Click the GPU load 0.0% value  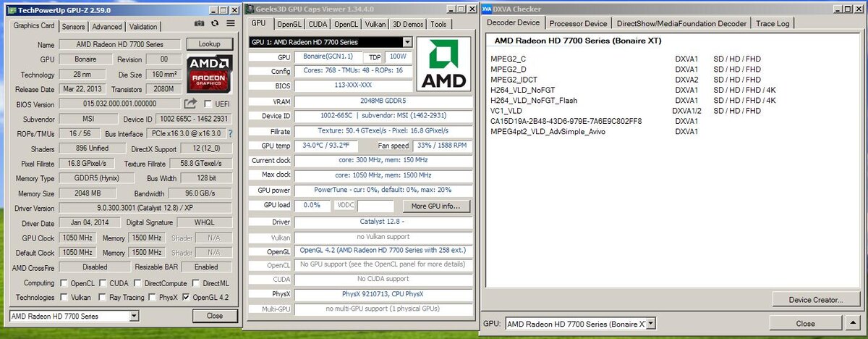pyautogui.click(x=312, y=206)
